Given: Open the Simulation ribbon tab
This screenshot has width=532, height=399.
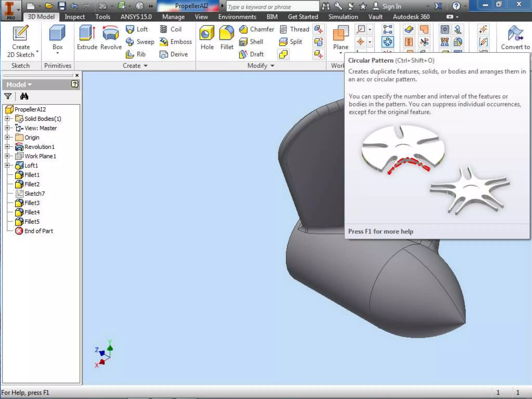Looking at the screenshot, I should pyautogui.click(x=343, y=17).
